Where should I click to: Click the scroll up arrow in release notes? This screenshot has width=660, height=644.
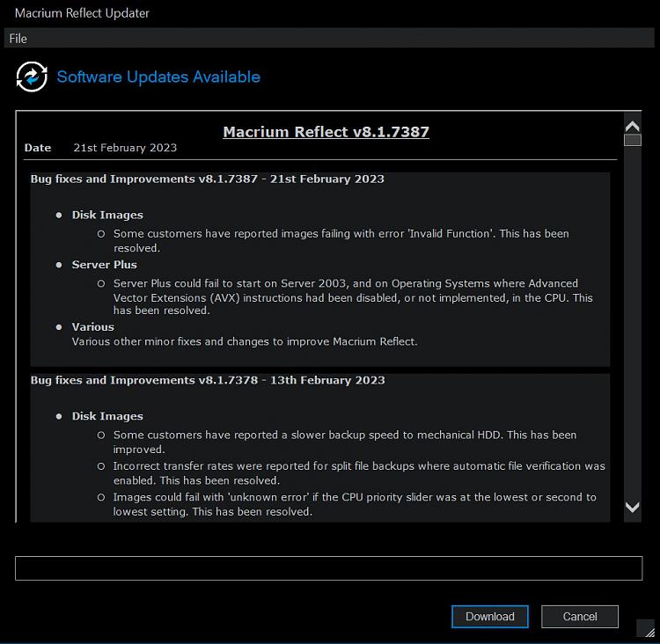click(632, 126)
